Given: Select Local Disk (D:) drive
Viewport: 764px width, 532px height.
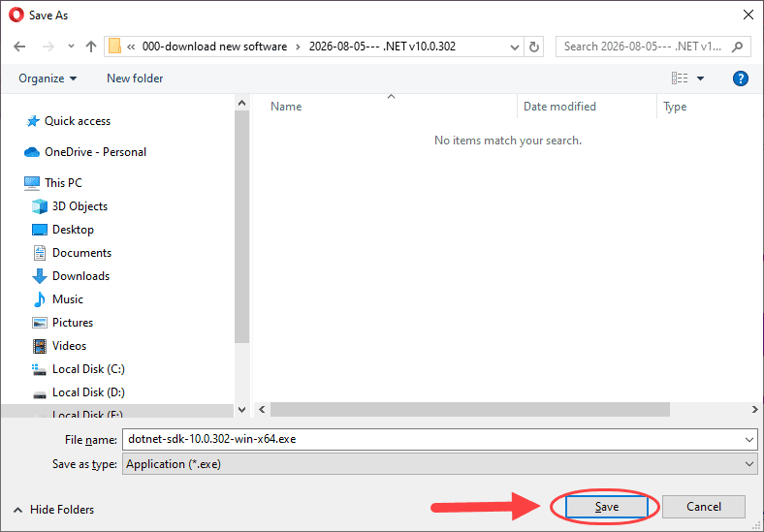Looking at the screenshot, I should (88, 392).
